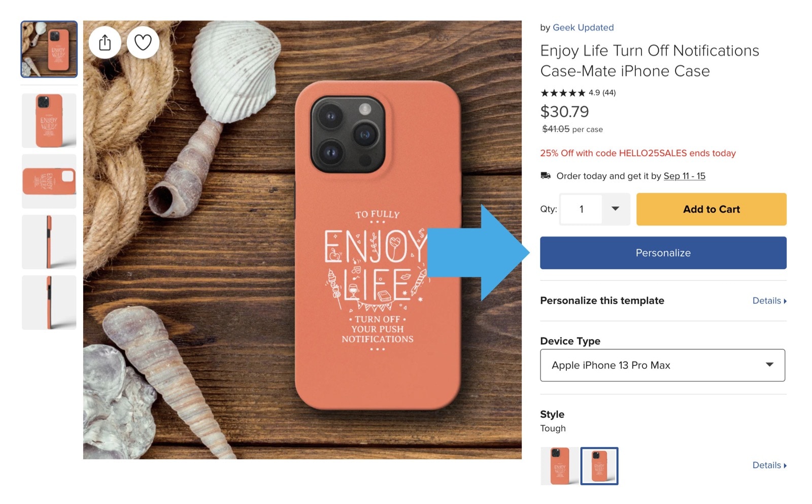The height and width of the screenshot is (504, 812).
Task: Show the first side-profile case thumbnail
Action: click(49, 242)
